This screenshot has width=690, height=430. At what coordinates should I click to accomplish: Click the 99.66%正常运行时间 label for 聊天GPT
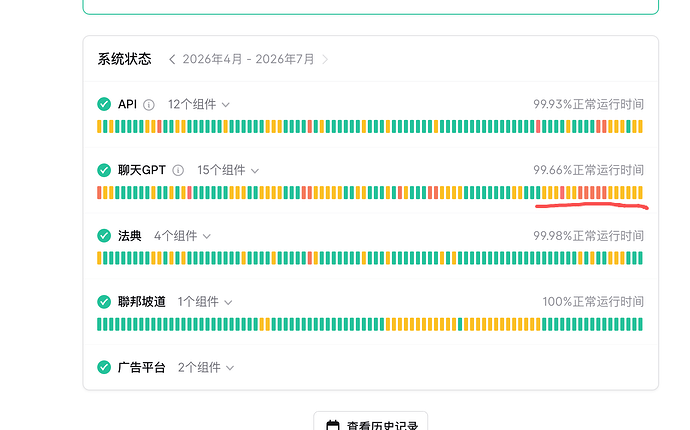pos(588,170)
